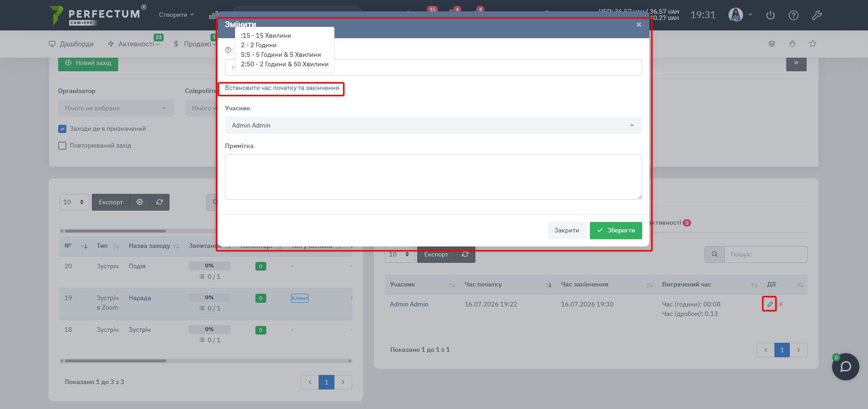Click 'Встановити час початку та закінчення' link
The image size is (868, 409).
[x=282, y=88]
